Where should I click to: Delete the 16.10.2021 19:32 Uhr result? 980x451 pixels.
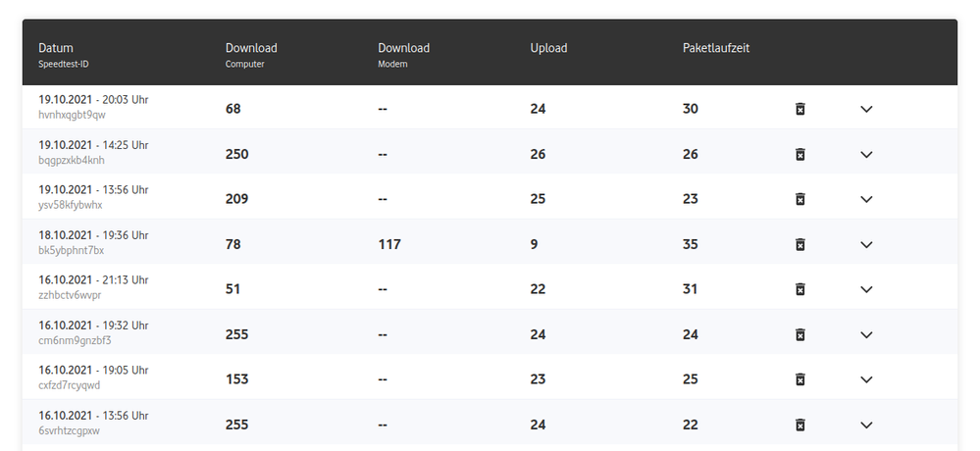[800, 334]
